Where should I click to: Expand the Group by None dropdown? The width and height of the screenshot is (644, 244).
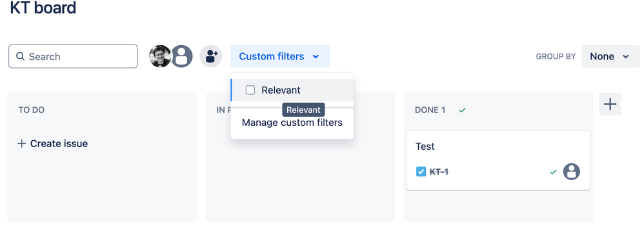610,56
